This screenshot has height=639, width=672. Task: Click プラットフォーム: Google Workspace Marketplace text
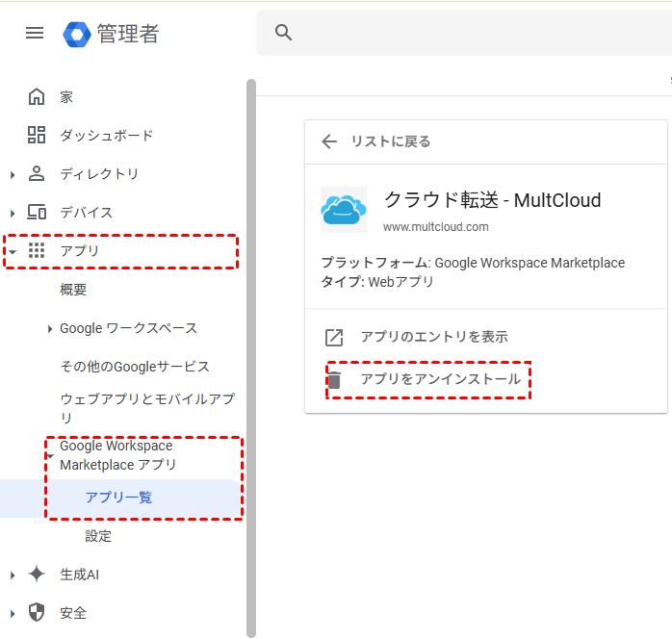473,263
